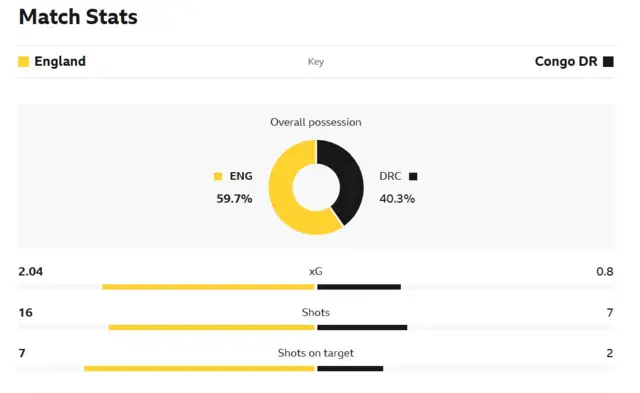Viewport: 640px width, 393px height.
Task: Click the England xG value 2.04
Action: (31, 271)
